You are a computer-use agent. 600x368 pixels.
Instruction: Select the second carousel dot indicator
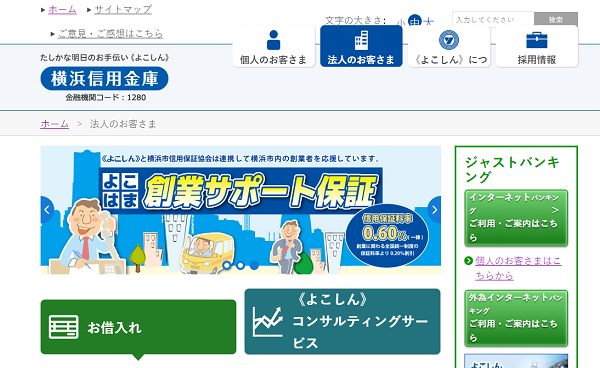[x=240, y=265]
